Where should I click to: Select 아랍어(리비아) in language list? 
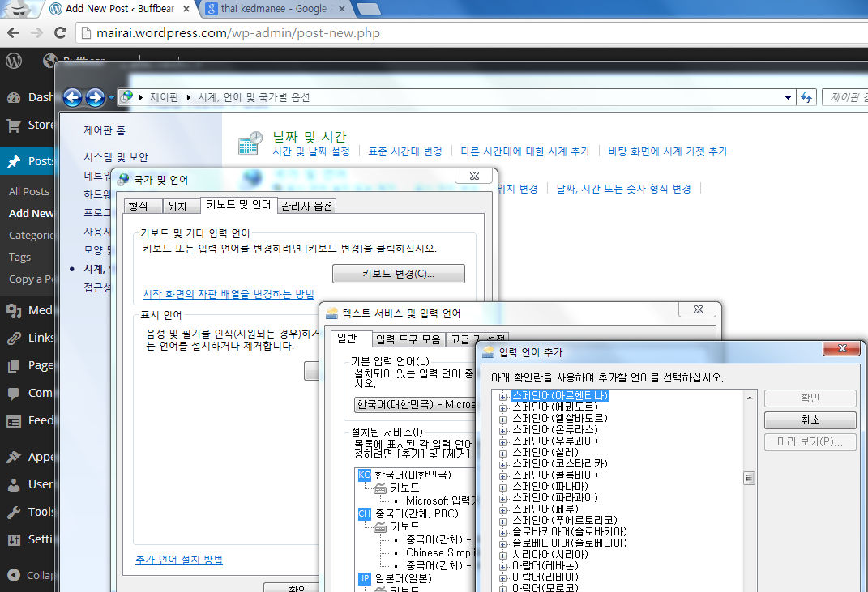[x=545, y=577]
